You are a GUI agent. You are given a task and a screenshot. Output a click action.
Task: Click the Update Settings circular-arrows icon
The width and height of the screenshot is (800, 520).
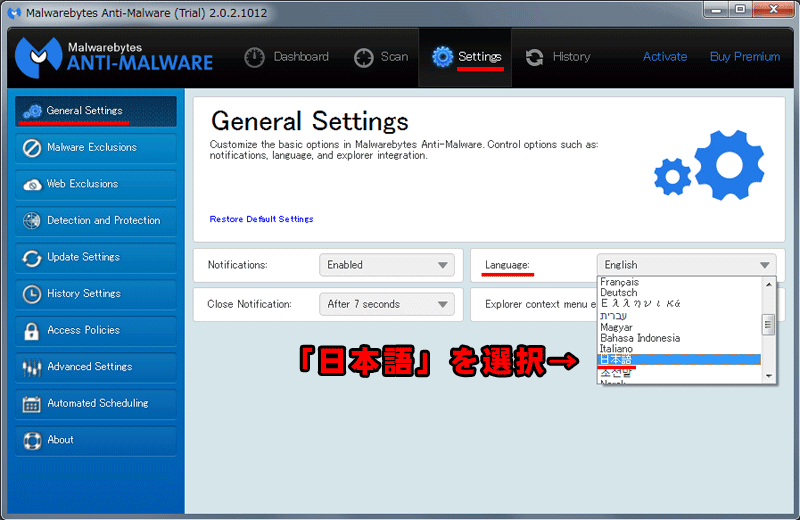tap(32, 258)
